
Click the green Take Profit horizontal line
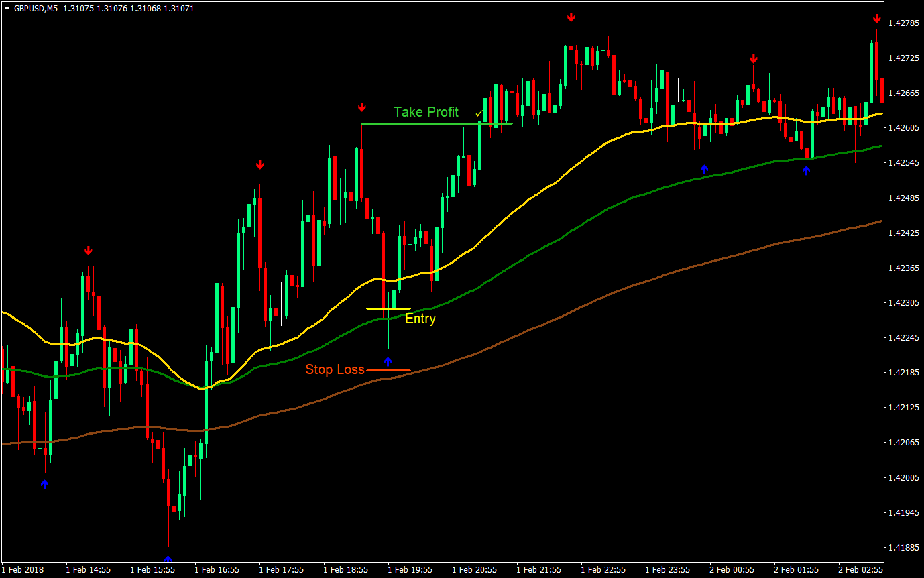coord(436,124)
